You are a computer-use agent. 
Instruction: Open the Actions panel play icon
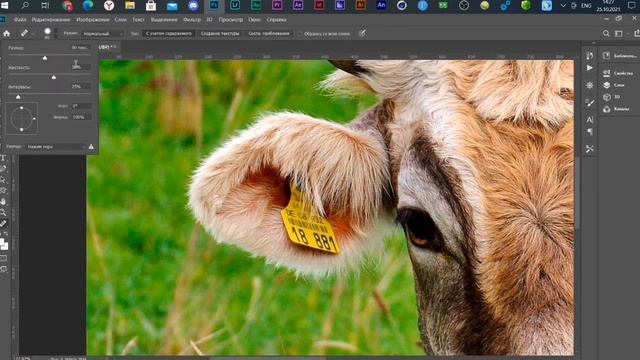click(x=589, y=68)
